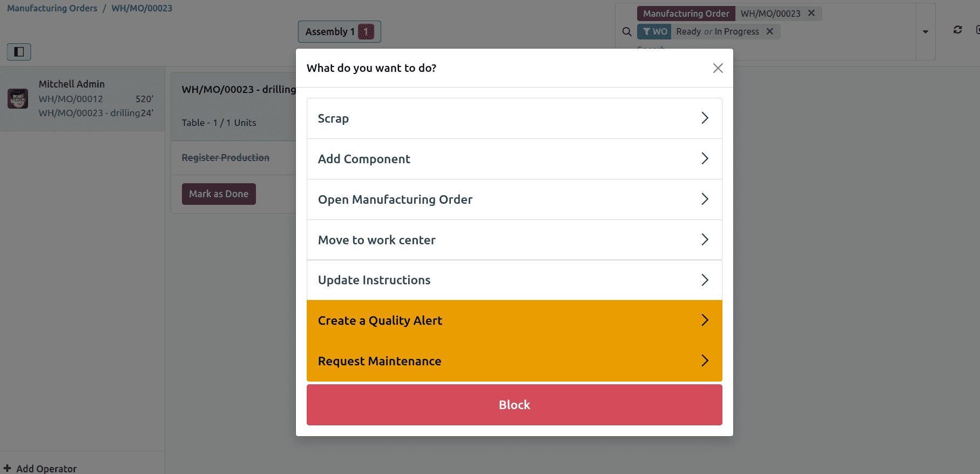Image resolution: width=980 pixels, height=474 pixels.
Task: Close the 'What do you want to do?' dialog
Action: (x=718, y=68)
